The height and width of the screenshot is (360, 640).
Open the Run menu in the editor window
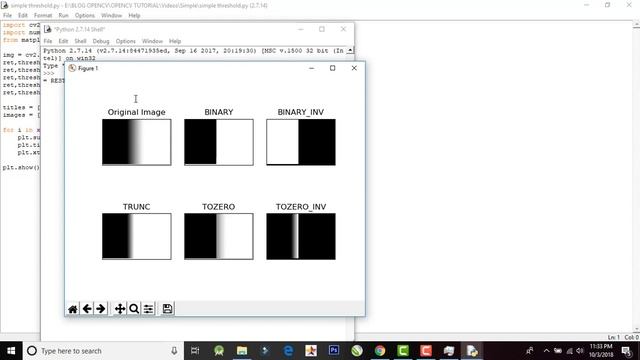63,16
